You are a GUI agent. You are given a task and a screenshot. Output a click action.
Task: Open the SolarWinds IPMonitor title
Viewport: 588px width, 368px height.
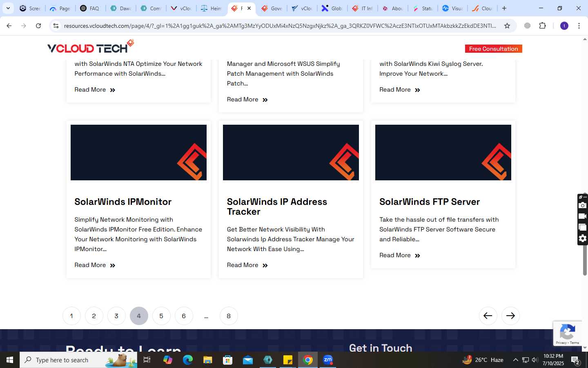[123, 202]
